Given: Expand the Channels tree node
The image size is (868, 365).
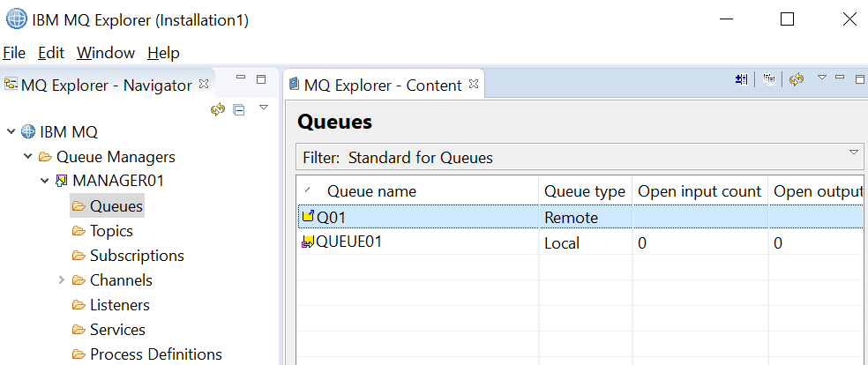Looking at the screenshot, I should coord(62,280).
